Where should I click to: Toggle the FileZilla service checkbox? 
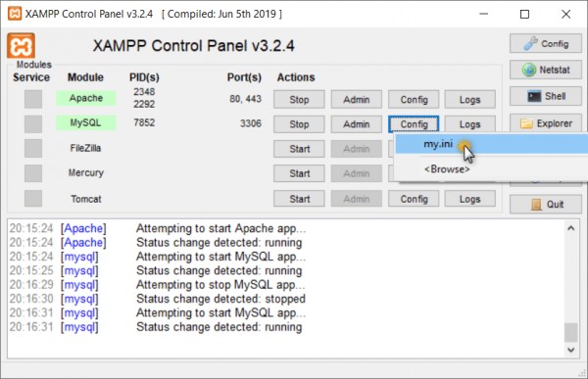pos(33,149)
